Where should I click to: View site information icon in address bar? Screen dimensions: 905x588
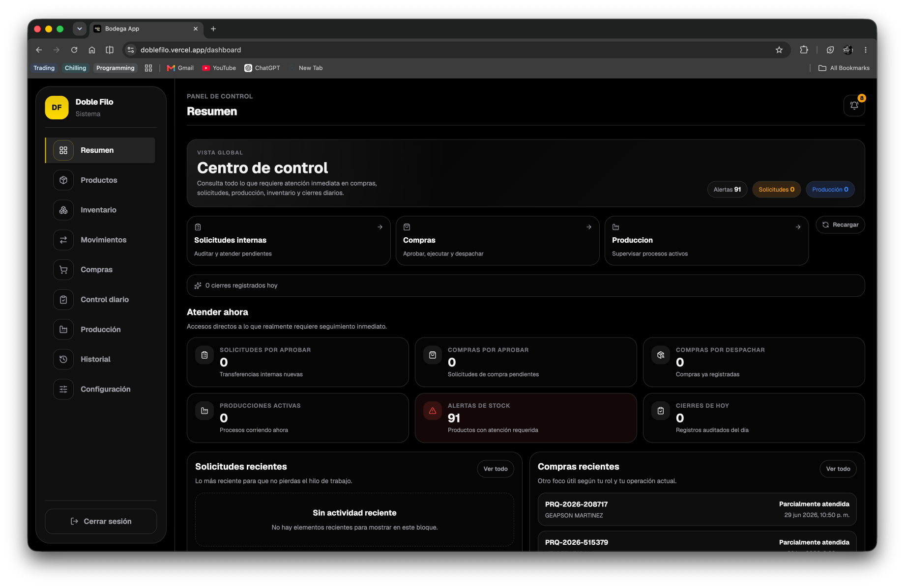tap(130, 50)
